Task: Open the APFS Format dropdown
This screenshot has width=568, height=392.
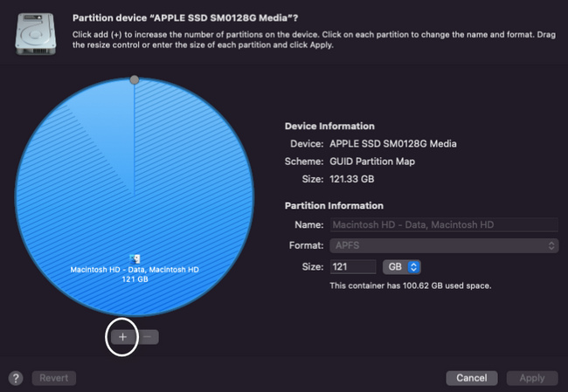Action: pyautogui.click(x=444, y=246)
